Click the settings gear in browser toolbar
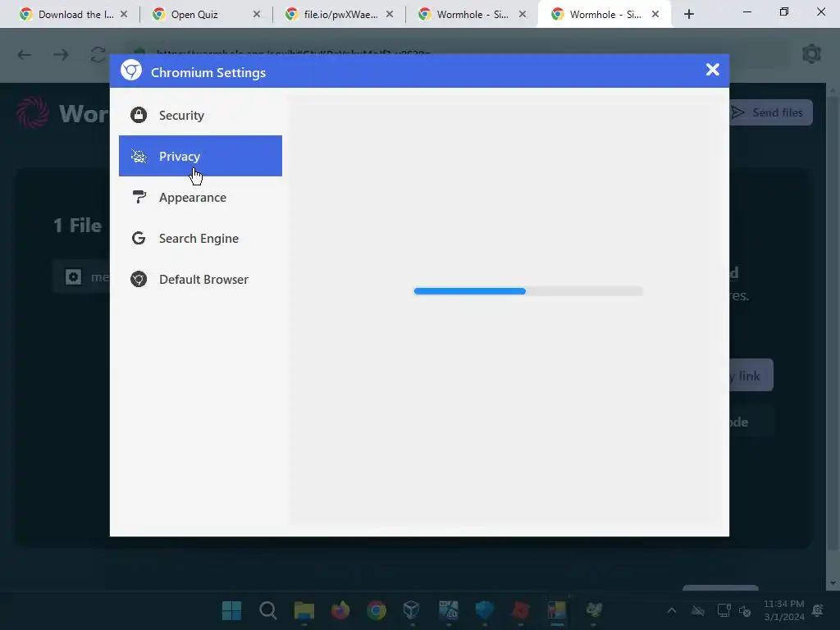 coord(811,53)
